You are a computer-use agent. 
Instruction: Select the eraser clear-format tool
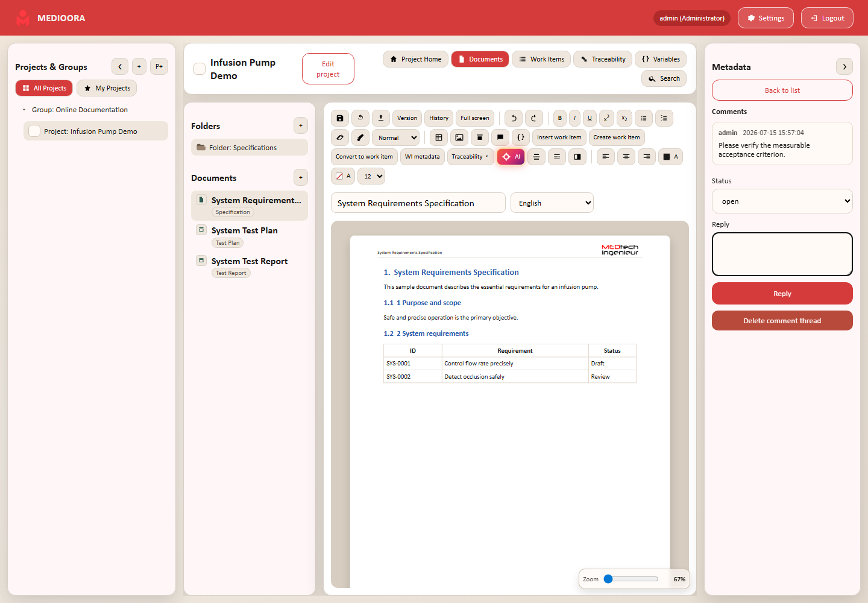340,137
